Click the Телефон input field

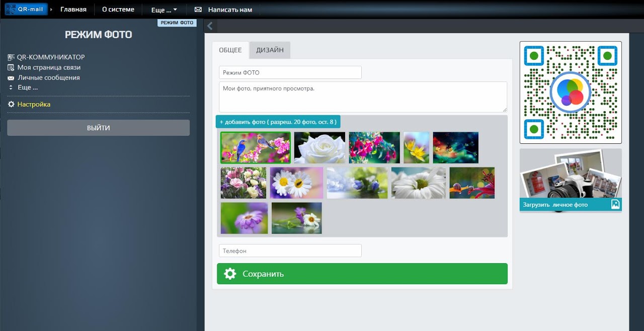click(290, 251)
